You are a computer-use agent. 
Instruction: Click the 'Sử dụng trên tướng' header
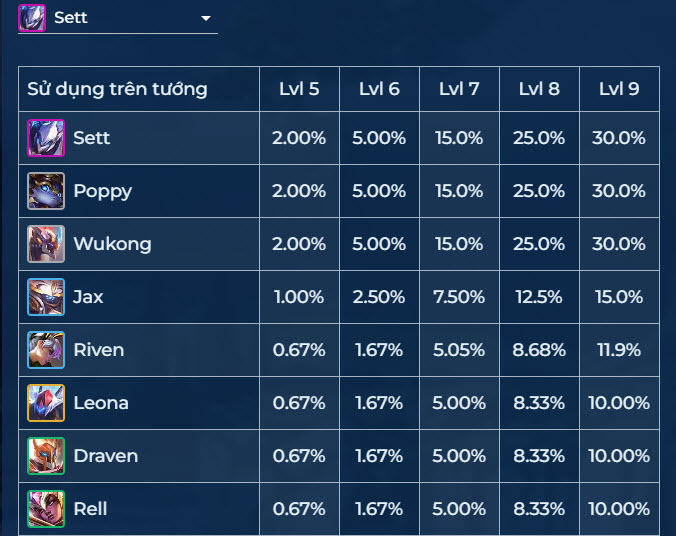coord(117,89)
